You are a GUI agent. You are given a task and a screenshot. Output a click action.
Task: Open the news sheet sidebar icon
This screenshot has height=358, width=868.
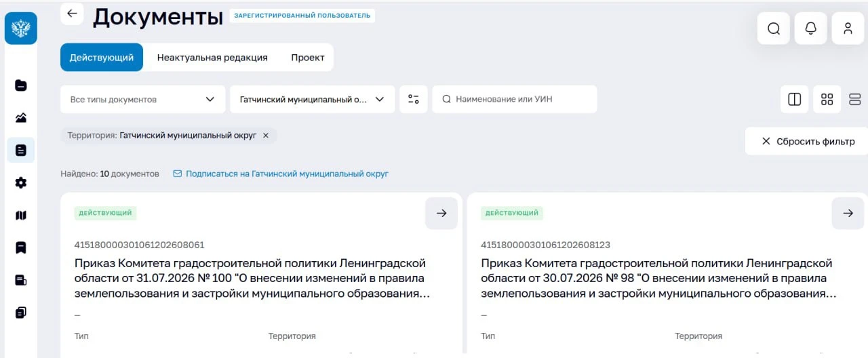pos(21,280)
